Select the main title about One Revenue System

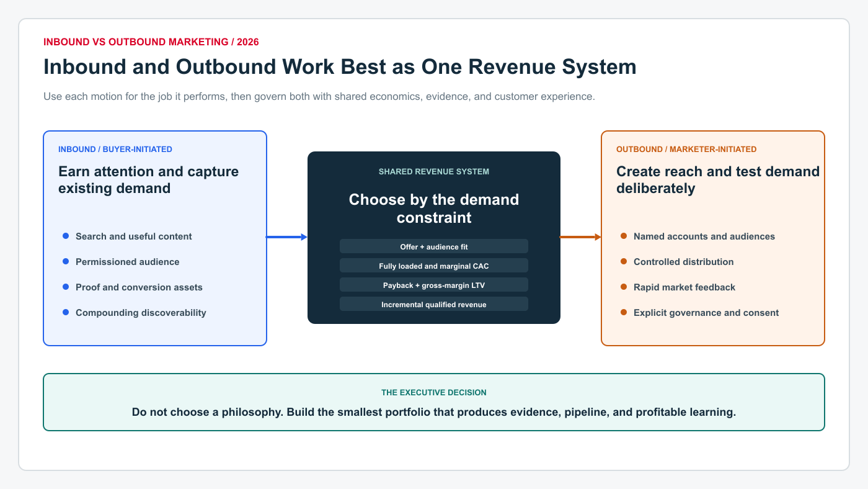click(x=340, y=66)
